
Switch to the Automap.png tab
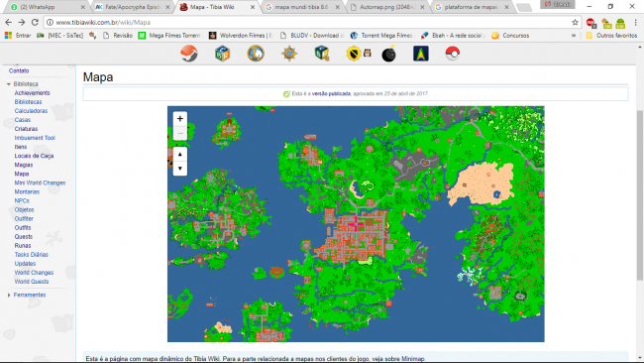coord(386,7)
